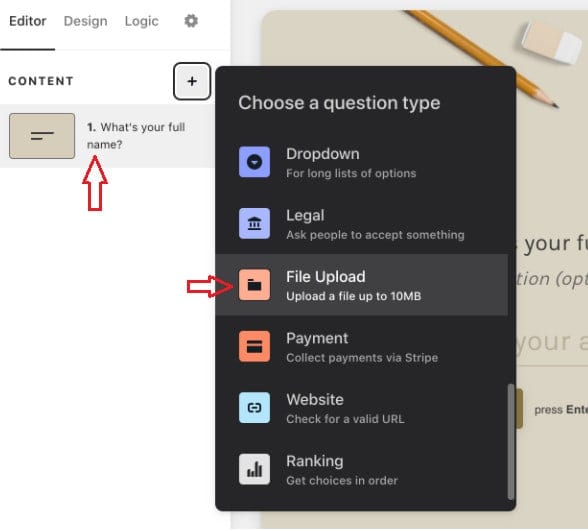Click "Check for a valid URL" description

pyautogui.click(x=345, y=419)
